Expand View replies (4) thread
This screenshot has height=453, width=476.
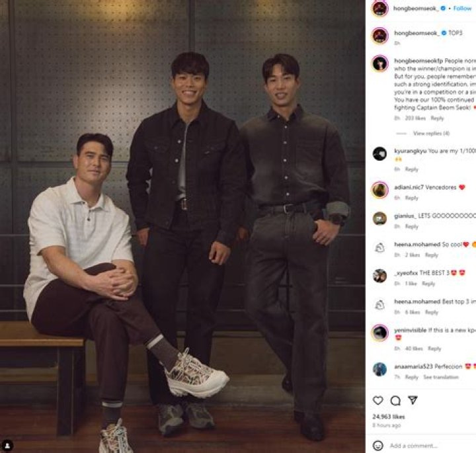pyautogui.click(x=431, y=134)
